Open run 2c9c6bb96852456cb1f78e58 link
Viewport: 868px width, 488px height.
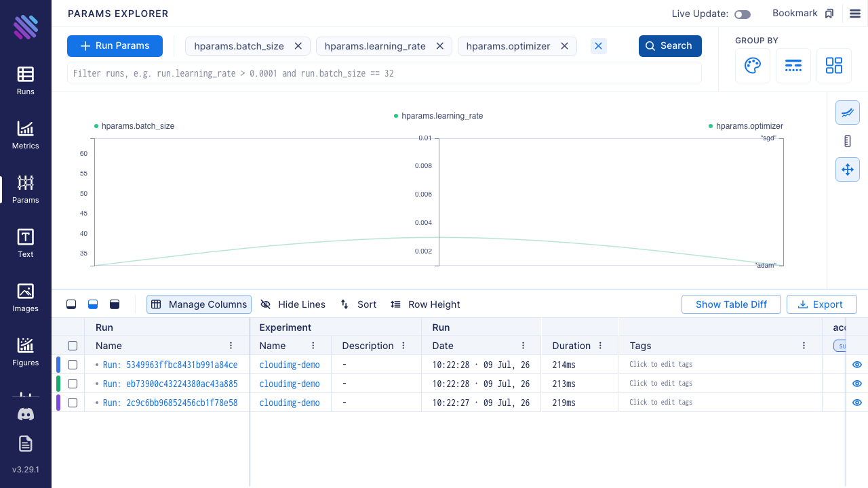(x=170, y=403)
